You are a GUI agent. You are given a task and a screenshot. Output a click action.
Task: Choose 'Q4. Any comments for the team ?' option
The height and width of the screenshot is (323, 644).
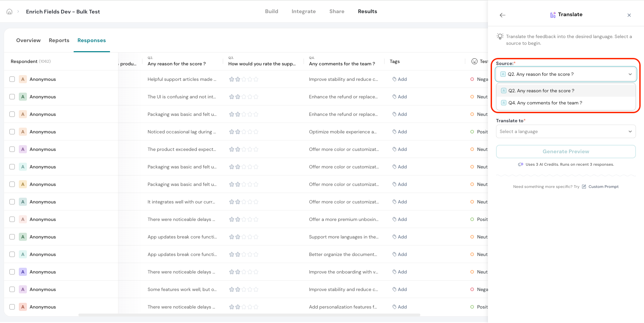(545, 103)
